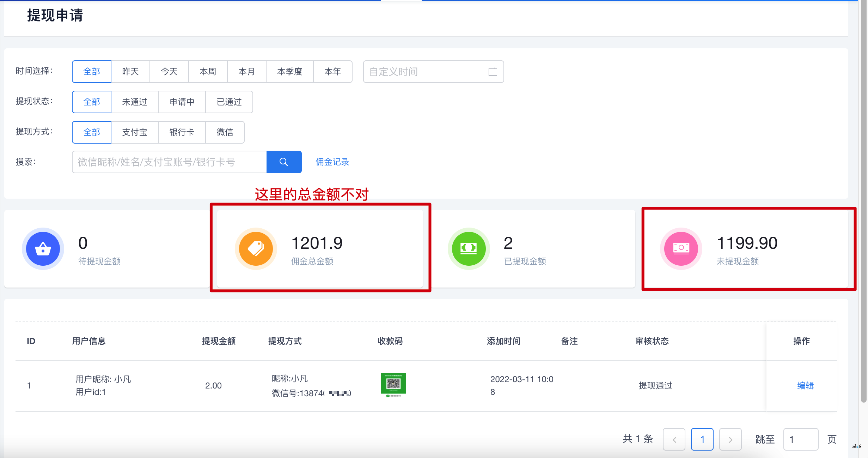The image size is (868, 458).
Task: Click the pink unwithdrawn amount icon
Action: 681,249
